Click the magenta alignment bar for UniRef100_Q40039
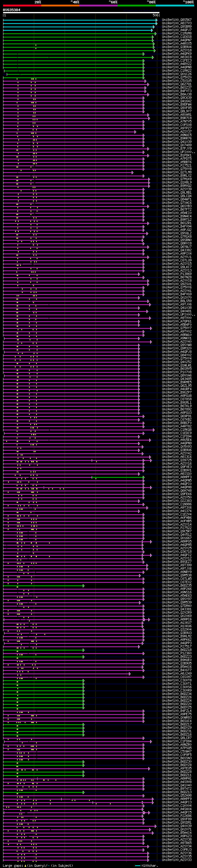This screenshot has width=197, height=868. pos(80,826)
